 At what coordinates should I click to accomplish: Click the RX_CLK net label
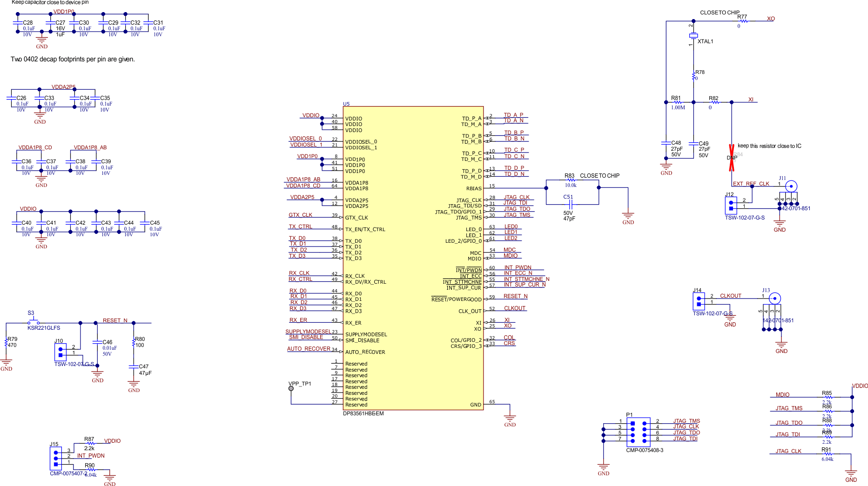[x=299, y=273]
